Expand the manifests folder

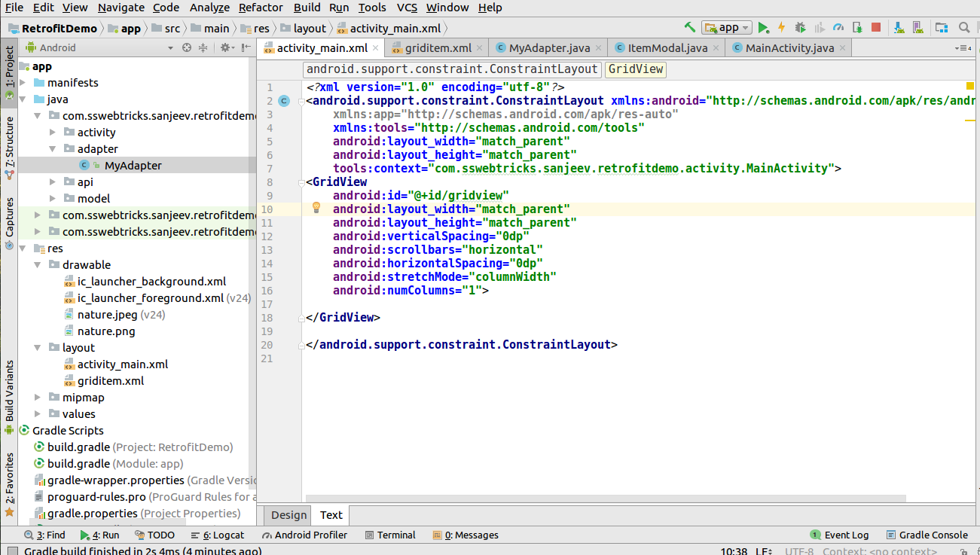click(23, 82)
